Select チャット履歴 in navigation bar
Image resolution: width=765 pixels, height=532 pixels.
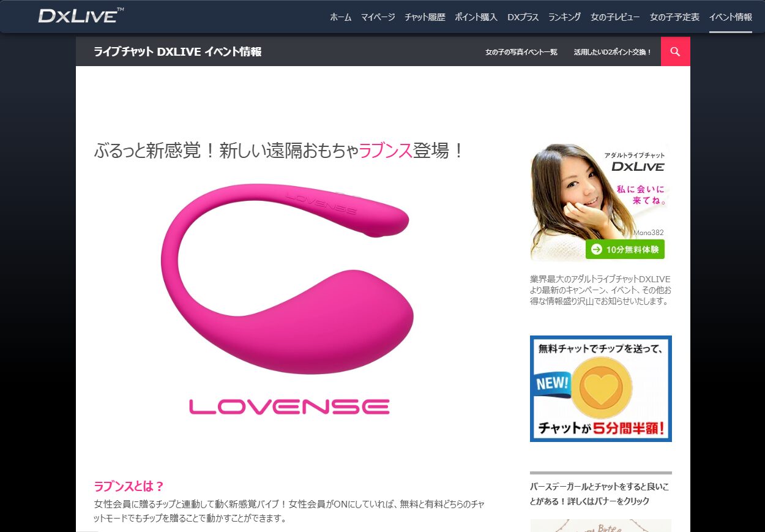[x=425, y=17]
